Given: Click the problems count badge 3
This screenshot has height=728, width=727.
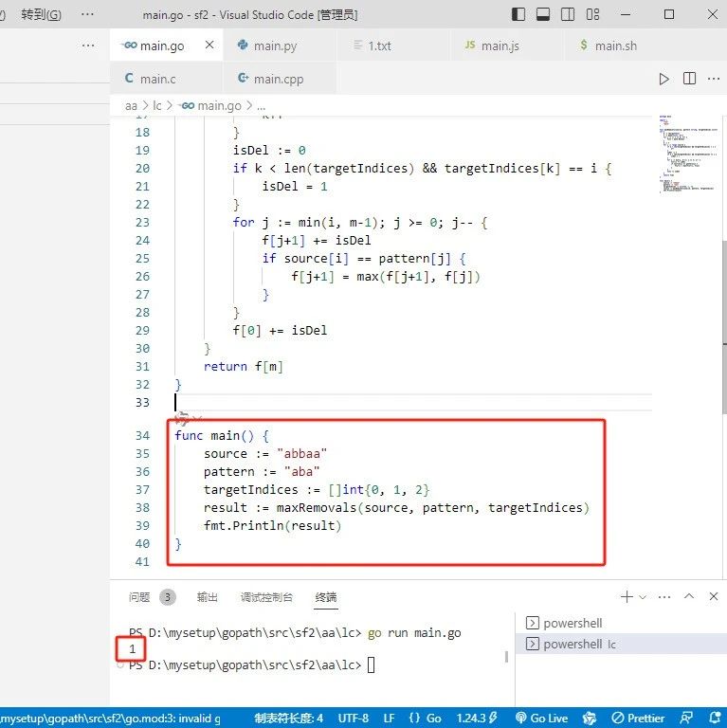Looking at the screenshot, I should (168, 597).
